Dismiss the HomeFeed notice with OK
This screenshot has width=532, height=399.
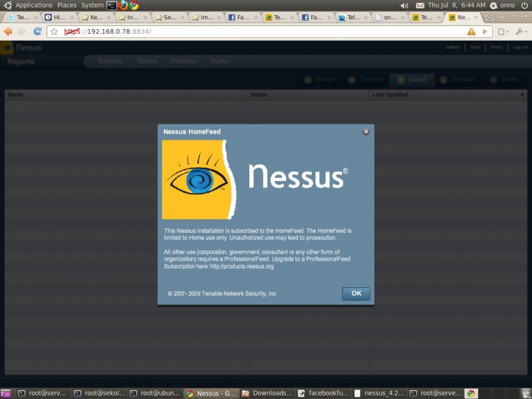355,293
